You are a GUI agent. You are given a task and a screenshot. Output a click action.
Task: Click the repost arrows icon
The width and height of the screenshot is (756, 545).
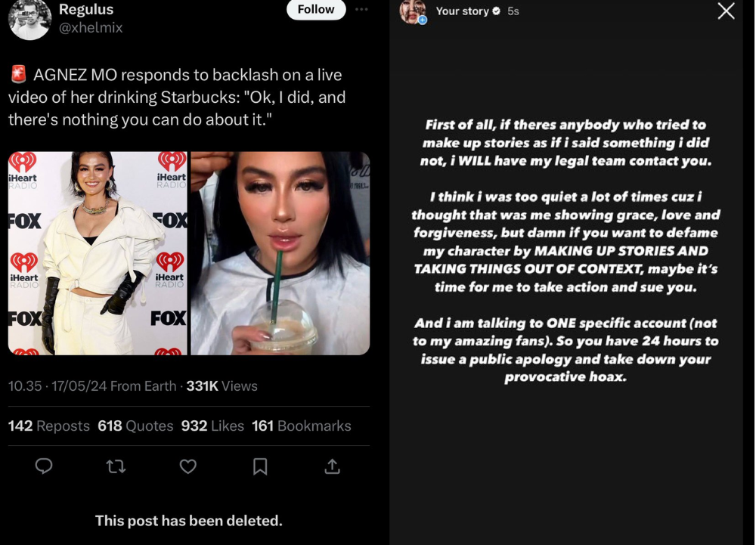pyautogui.click(x=116, y=466)
